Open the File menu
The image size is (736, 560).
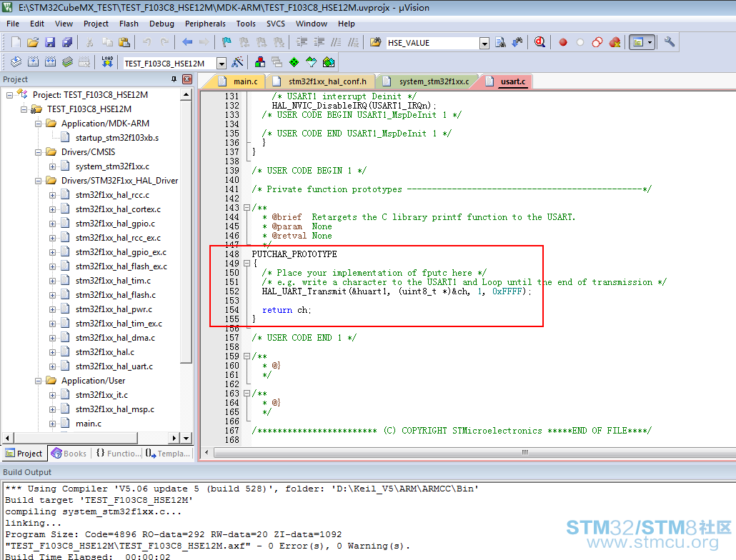(x=13, y=24)
